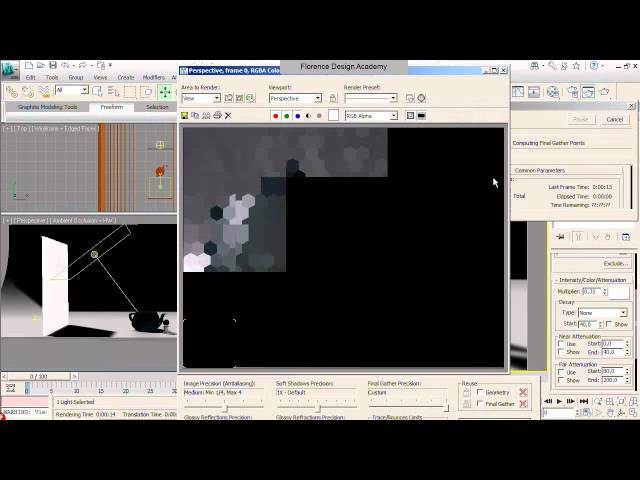
Task: Switch to the Freeform ribbon tab
Action: point(111,107)
